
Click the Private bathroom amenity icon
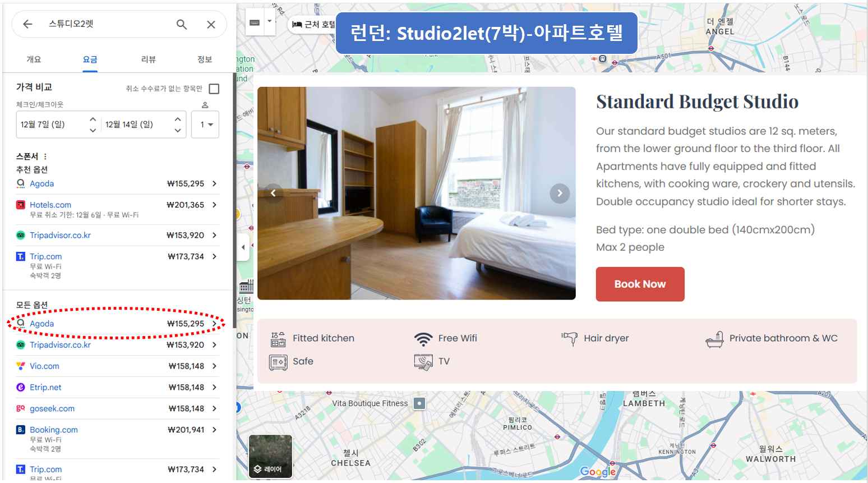point(714,339)
